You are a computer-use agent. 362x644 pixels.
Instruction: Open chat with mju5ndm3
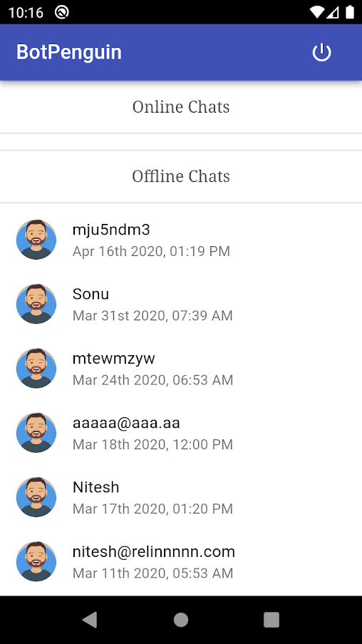[181, 240]
